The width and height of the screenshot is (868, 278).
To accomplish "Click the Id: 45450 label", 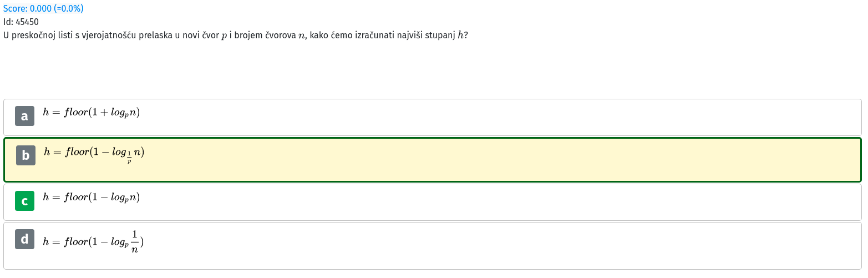I will [21, 22].
